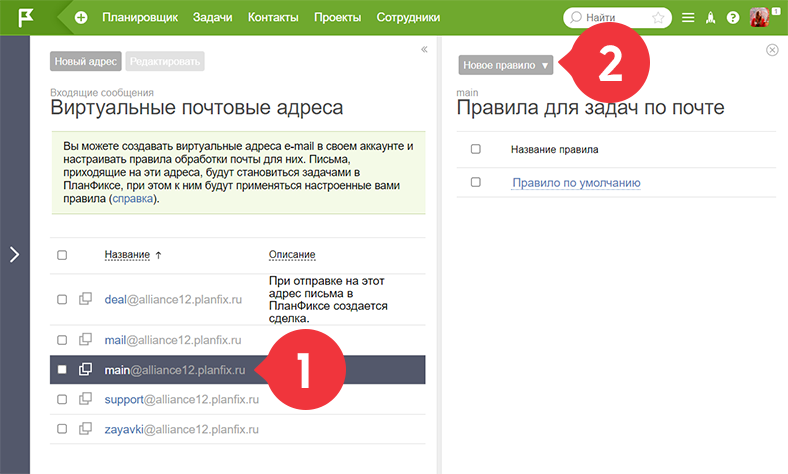Open the Новое правило dropdown
Viewport: 788px width, 474px height.
click(x=506, y=65)
